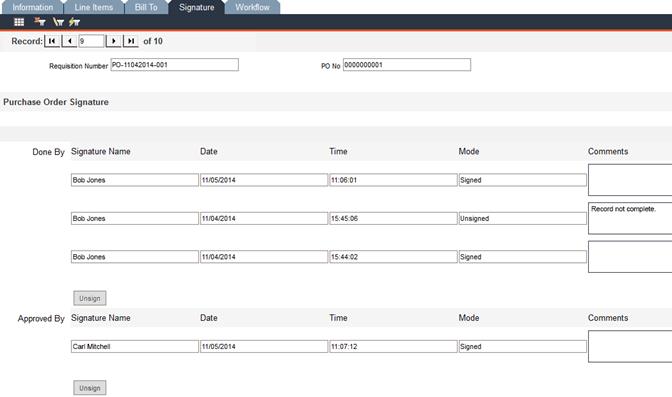672x397 pixels.
Task: Click the date field in the 15:44:02 row
Action: (264, 257)
